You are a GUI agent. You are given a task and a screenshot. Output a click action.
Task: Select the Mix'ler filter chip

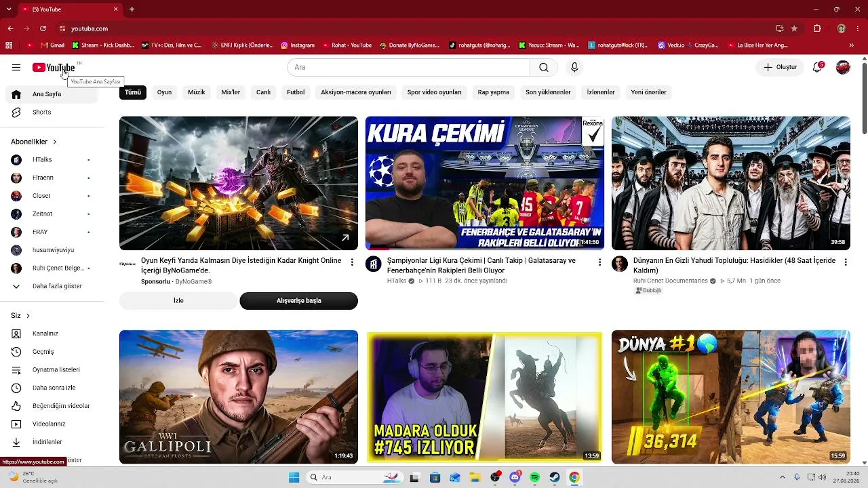click(x=231, y=92)
